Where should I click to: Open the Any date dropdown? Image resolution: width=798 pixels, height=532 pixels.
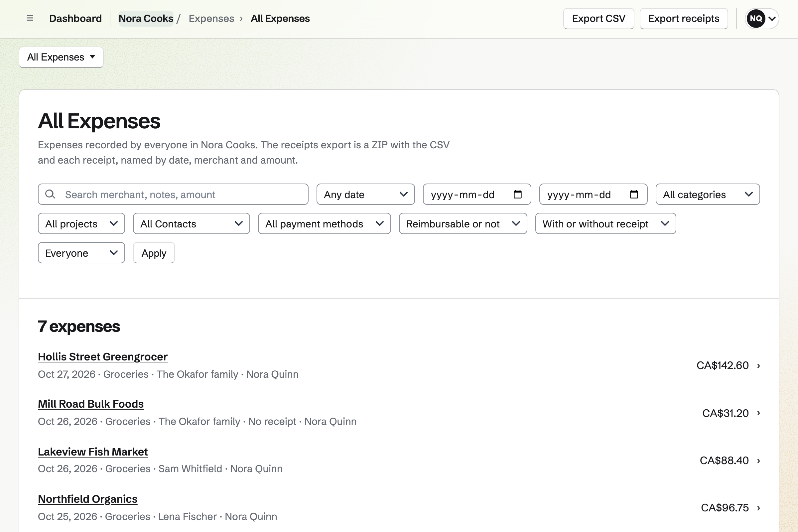tap(365, 195)
